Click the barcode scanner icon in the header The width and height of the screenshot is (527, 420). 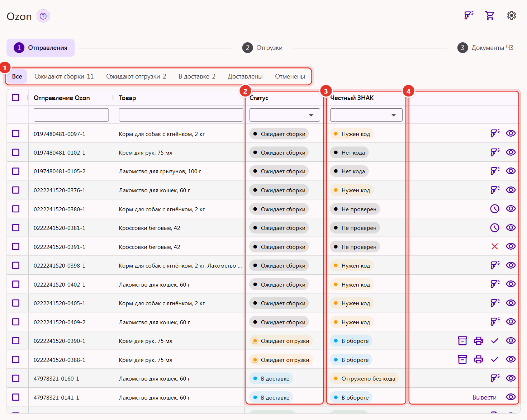pyautogui.click(x=469, y=15)
